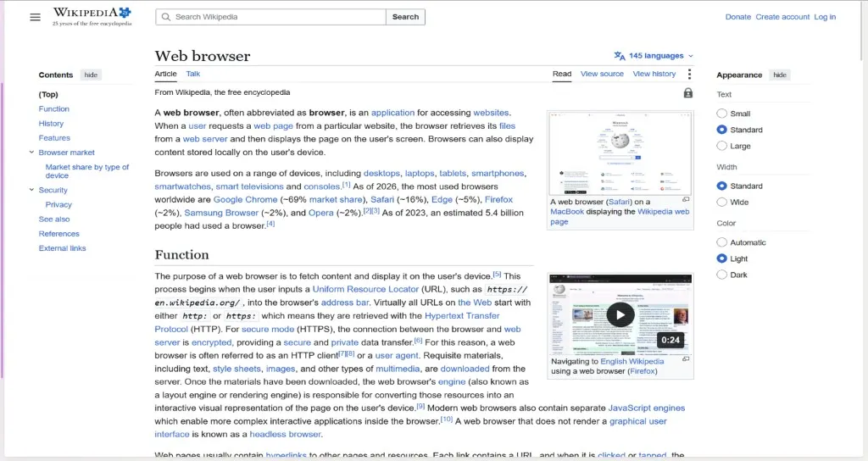Play the Navigating to Wikipedia video
The height and width of the screenshot is (461, 868).
pyautogui.click(x=620, y=315)
